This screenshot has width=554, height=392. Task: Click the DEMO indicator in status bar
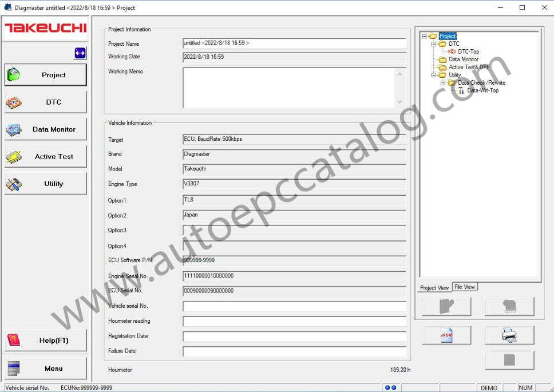point(489,388)
